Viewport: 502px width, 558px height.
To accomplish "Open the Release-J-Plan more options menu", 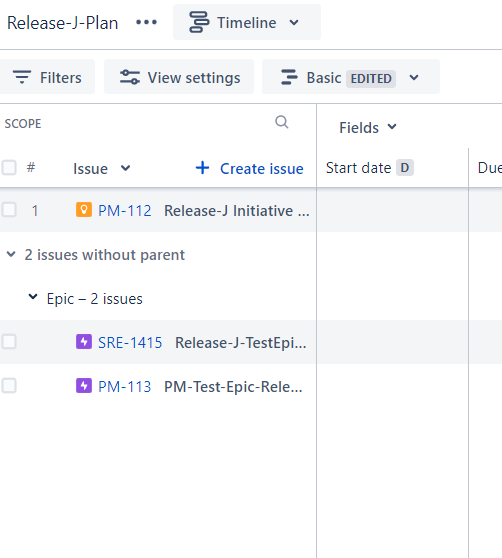I will coord(146,22).
